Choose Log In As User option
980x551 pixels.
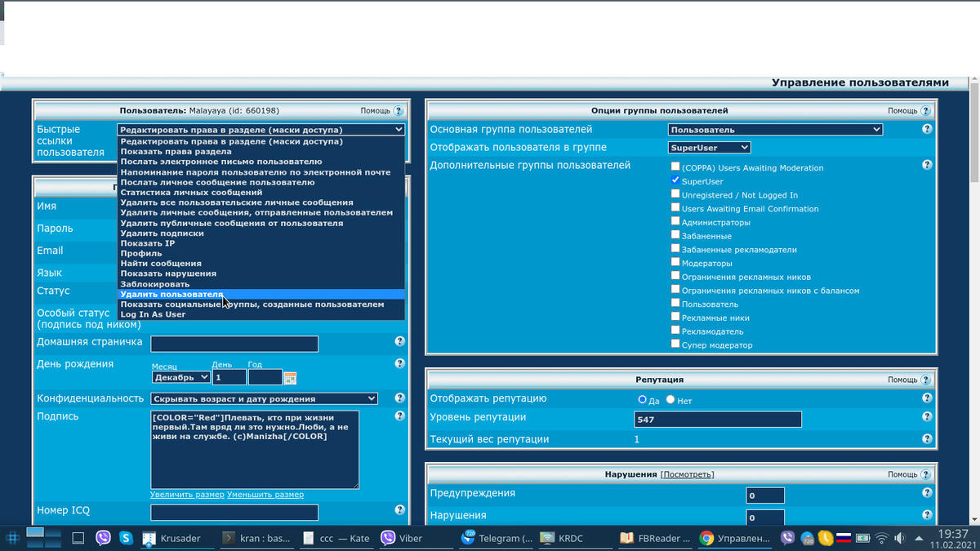(x=261, y=314)
